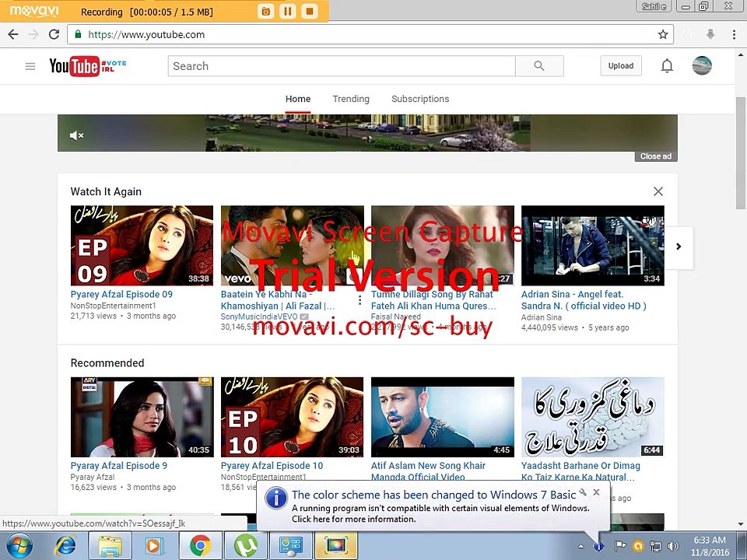747x560 pixels.
Task: Play the Urdu brain thumbnail, 6:44
Action: 593,417
